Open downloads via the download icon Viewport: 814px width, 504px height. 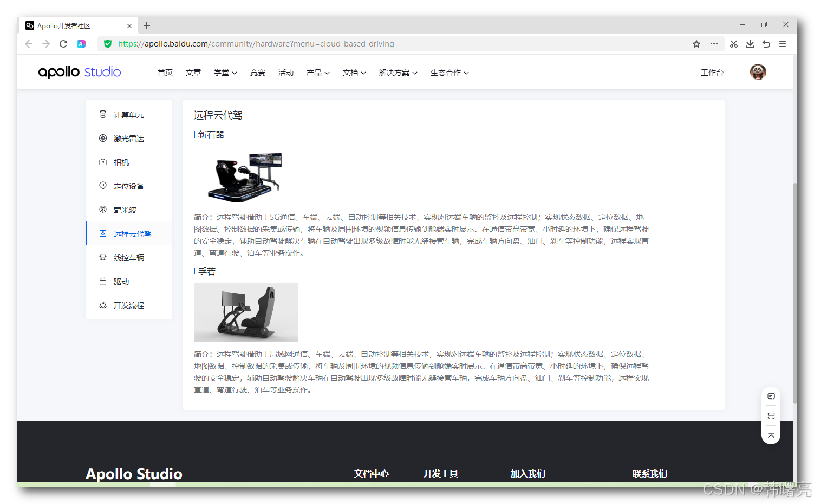tap(750, 44)
